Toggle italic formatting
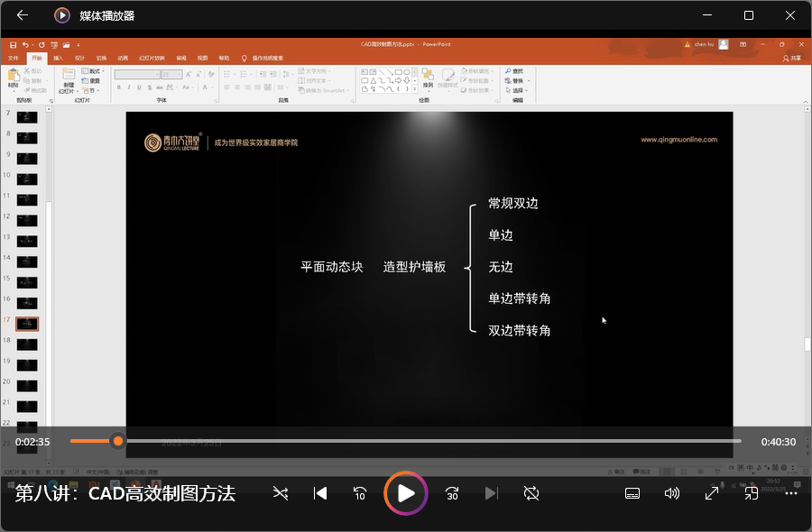This screenshot has width=812, height=532. [129, 87]
